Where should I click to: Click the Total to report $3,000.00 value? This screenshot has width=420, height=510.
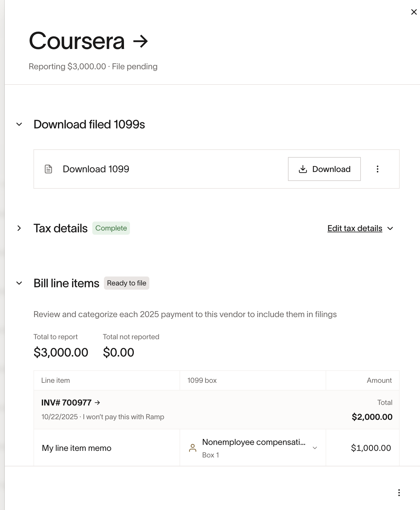pos(61,352)
